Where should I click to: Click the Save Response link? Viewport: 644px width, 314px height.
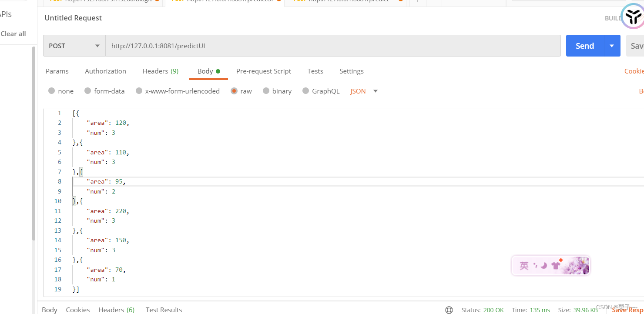tap(628, 310)
